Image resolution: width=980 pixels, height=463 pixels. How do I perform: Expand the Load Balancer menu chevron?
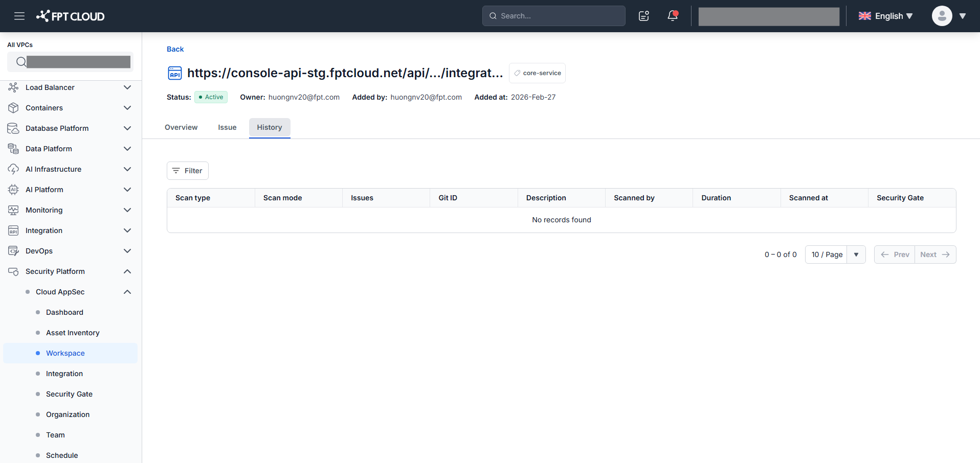(x=127, y=87)
